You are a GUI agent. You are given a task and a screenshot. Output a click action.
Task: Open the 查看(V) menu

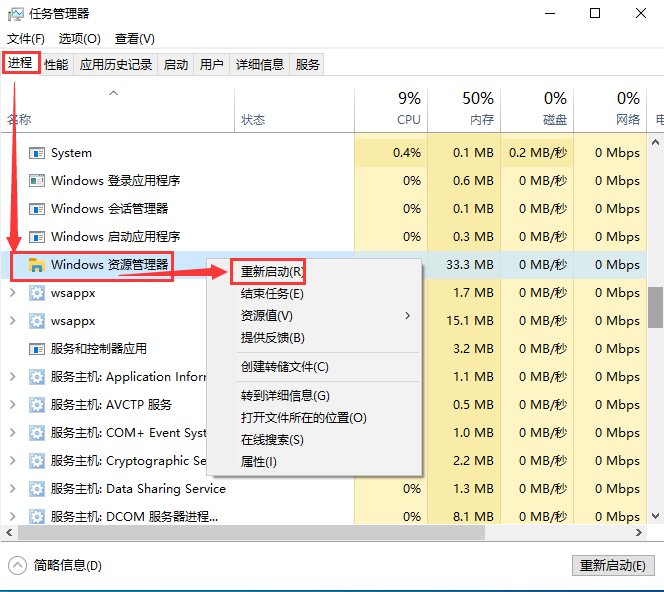tap(135, 39)
